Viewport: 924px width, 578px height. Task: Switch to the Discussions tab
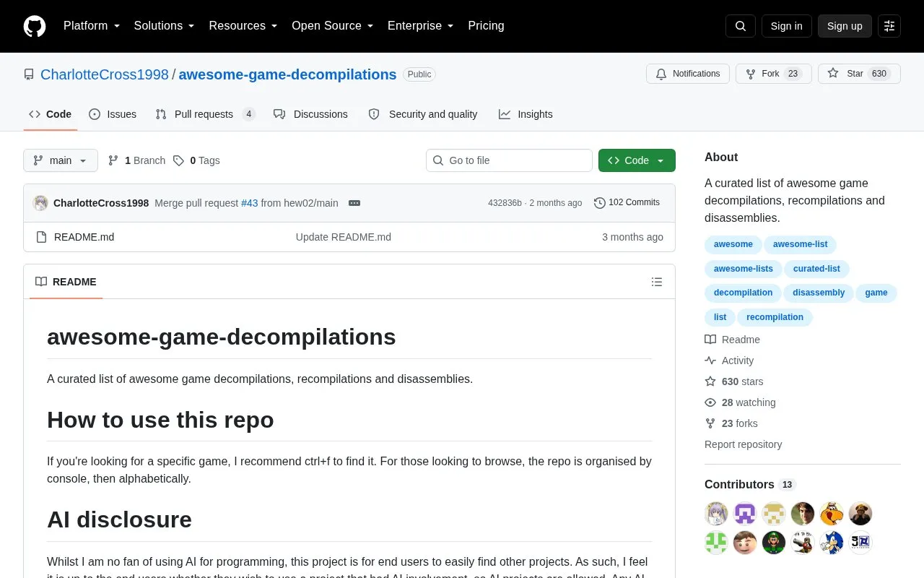(310, 114)
